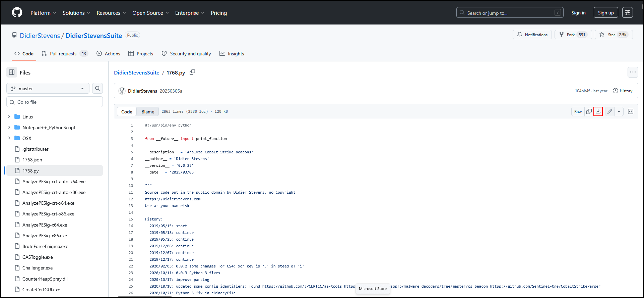This screenshot has width=644, height=298.
Task: Click Sign in link
Action: tap(578, 13)
